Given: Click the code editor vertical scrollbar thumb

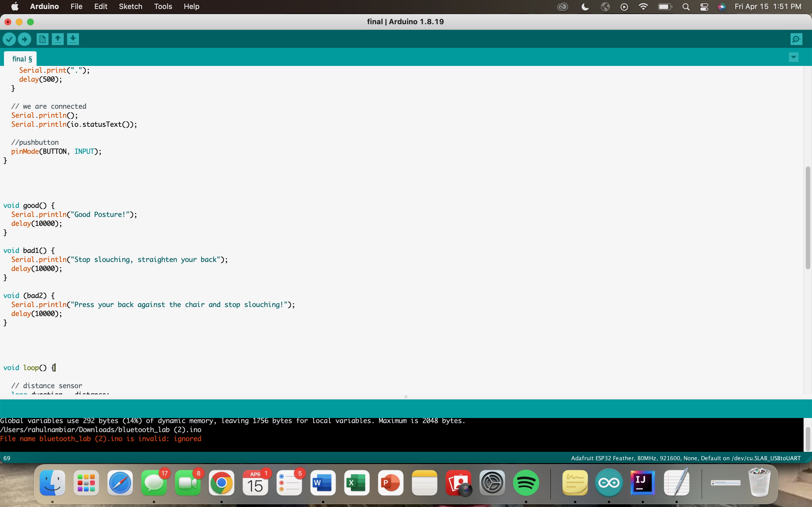Looking at the screenshot, I should click(808, 218).
